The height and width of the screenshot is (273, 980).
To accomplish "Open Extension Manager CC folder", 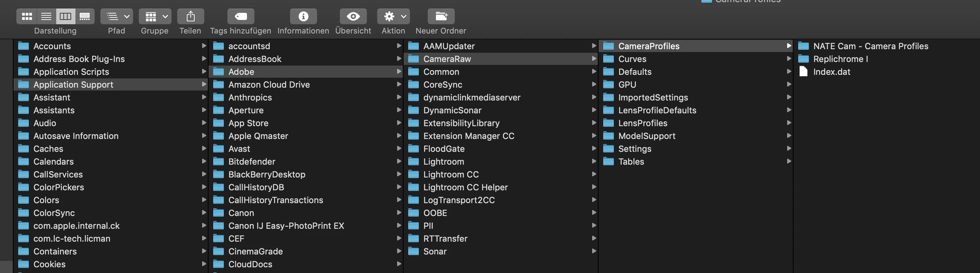I will (501, 136).
